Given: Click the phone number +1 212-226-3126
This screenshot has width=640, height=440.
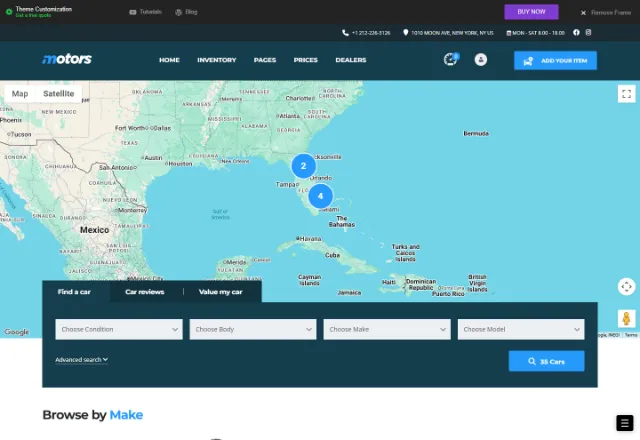Looking at the screenshot, I should [x=371, y=33].
